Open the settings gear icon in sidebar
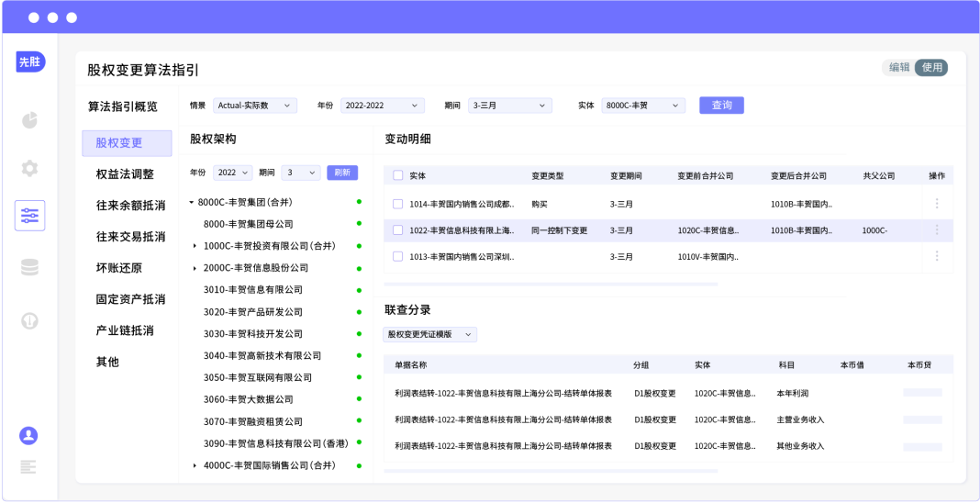980x503 pixels. click(x=29, y=168)
